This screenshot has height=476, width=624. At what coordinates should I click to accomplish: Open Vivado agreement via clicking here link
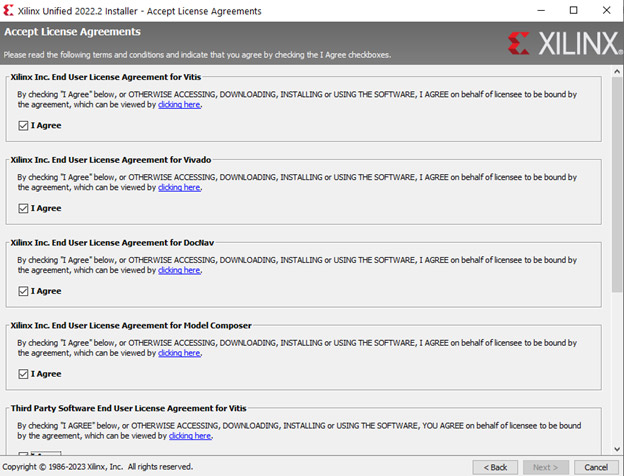tap(179, 187)
